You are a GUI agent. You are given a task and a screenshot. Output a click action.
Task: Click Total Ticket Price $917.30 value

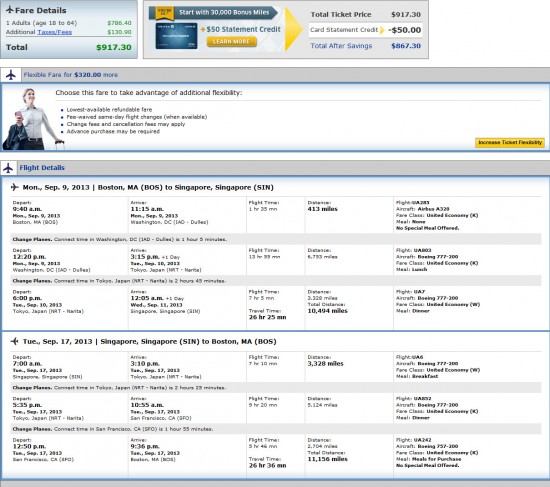click(x=406, y=15)
